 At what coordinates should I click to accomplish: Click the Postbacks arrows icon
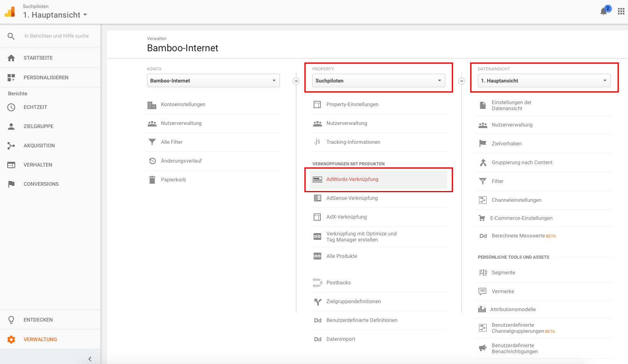(x=317, y=283)
